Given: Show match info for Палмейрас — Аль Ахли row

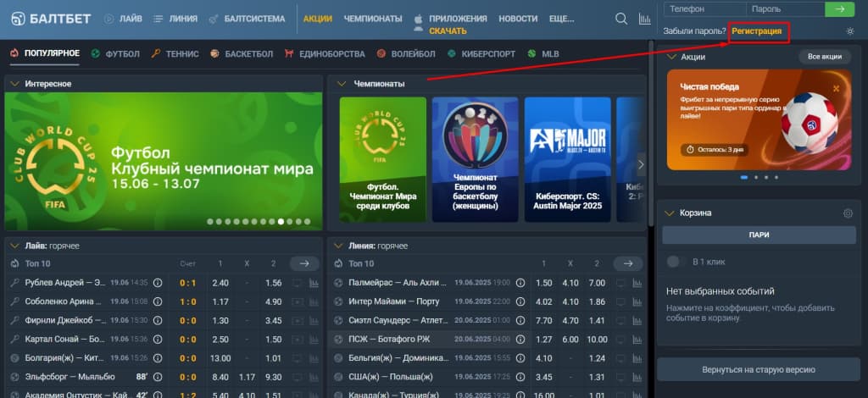Looking at the screenshot, I should [520, 283].
